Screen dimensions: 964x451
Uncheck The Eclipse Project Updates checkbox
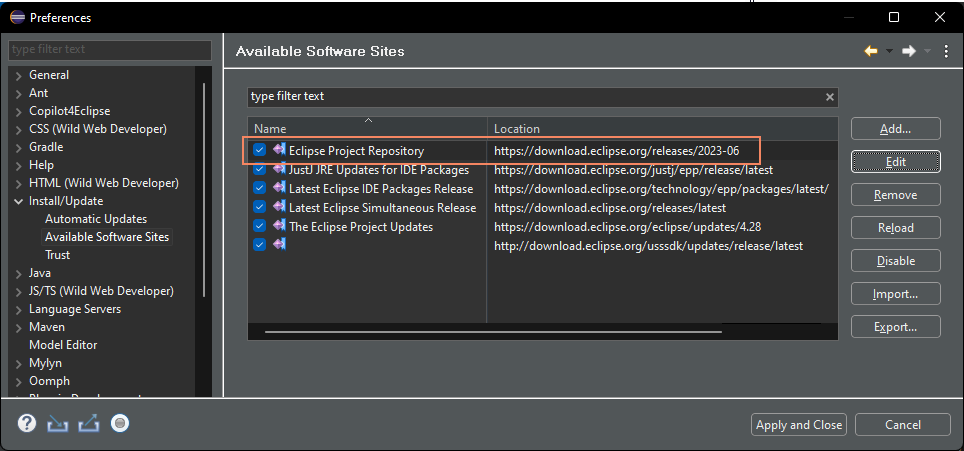click(259, 226)
